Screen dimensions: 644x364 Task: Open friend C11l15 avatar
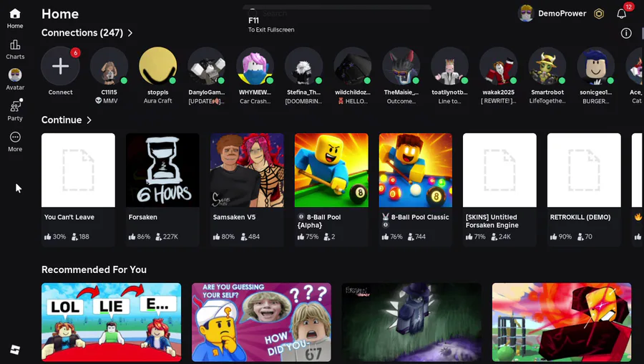click(109, 66)
